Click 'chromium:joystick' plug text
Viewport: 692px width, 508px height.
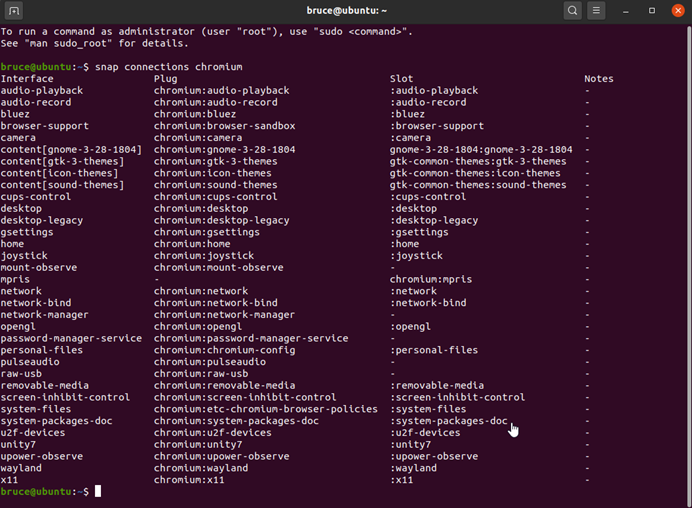point(204,256)
